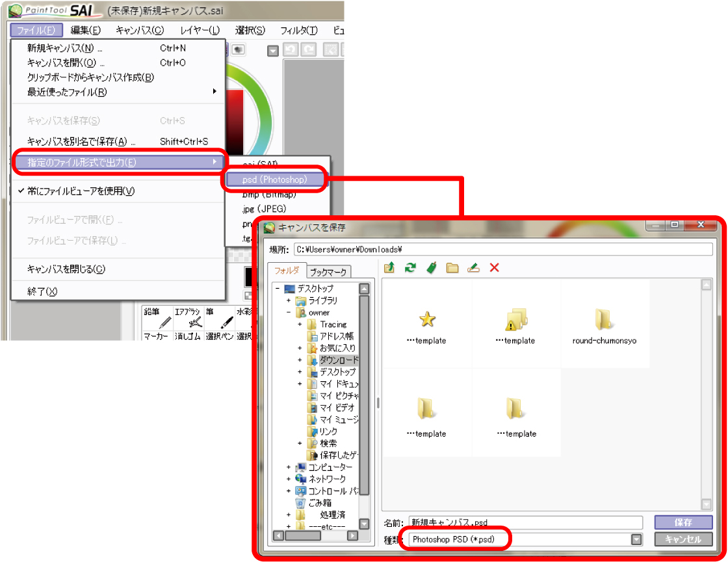Image resolution: width=728 pixels, height=562 pixels.
Task: Open the レイヤー(L) menu
Action: point(200,30)
